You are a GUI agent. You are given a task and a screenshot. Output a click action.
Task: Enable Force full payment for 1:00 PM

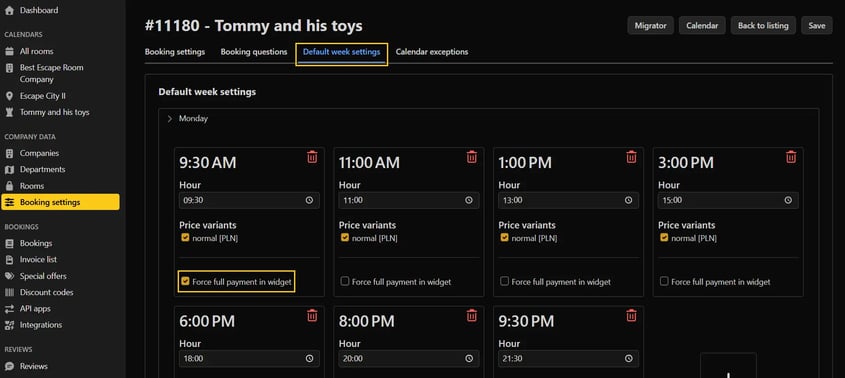click(504, 281)
